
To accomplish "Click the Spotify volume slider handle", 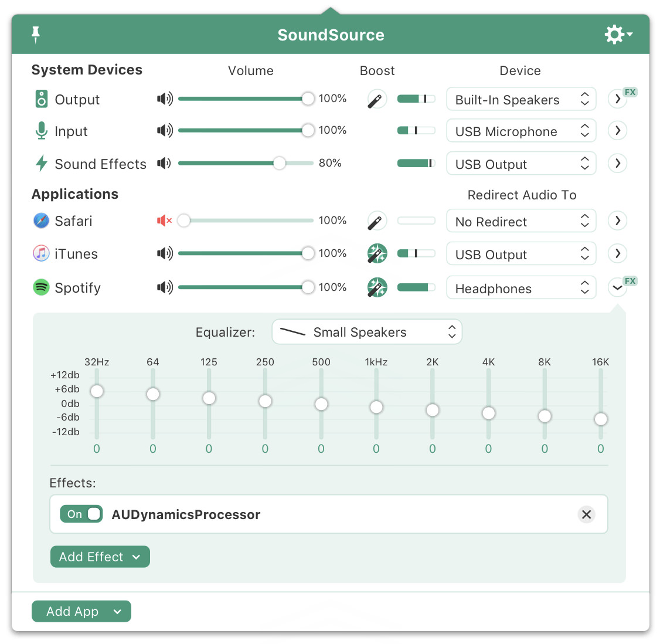I will pos(308,287).
